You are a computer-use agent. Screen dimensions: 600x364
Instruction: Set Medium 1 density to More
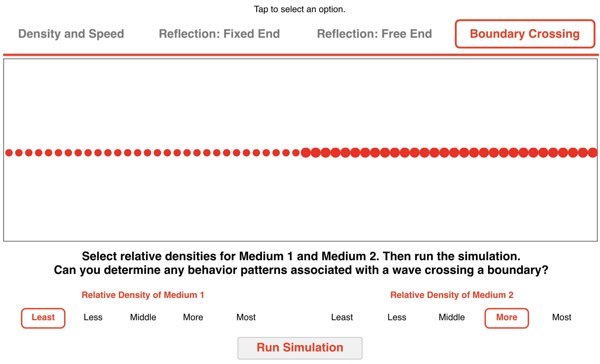193,317
